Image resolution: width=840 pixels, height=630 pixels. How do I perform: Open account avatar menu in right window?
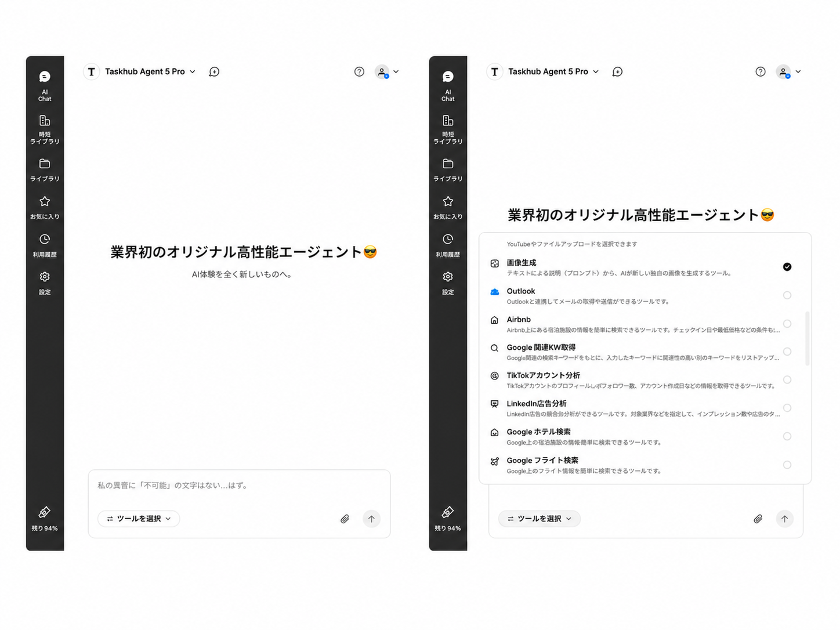click(789, 72)
